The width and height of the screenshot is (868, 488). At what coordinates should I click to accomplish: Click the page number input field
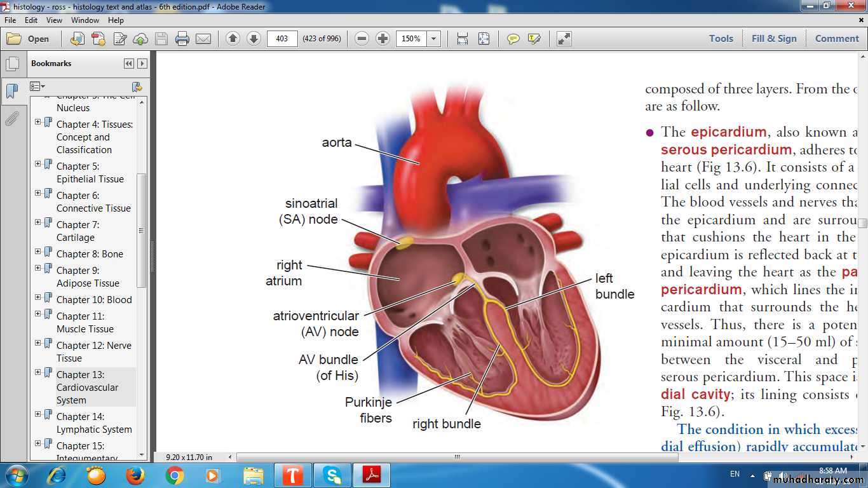282,39
